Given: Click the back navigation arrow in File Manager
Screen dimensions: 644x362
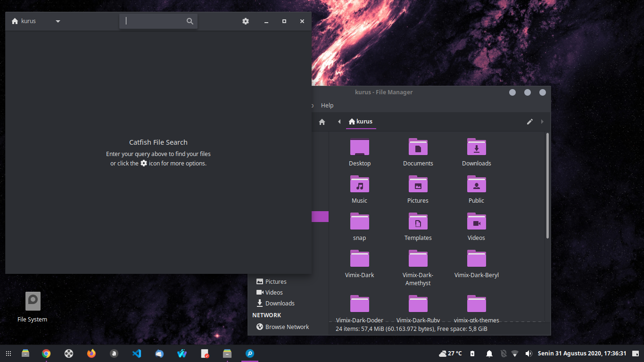Looking at the screenshot, I should 339,122.
